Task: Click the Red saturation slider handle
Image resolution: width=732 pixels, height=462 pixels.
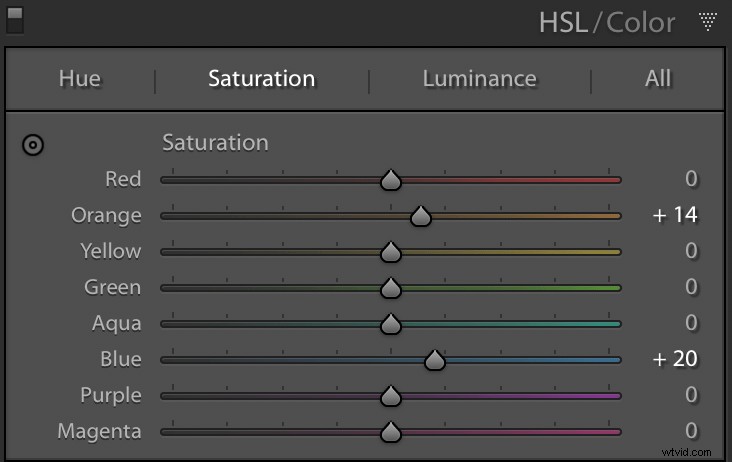Action: coord(391,180)
